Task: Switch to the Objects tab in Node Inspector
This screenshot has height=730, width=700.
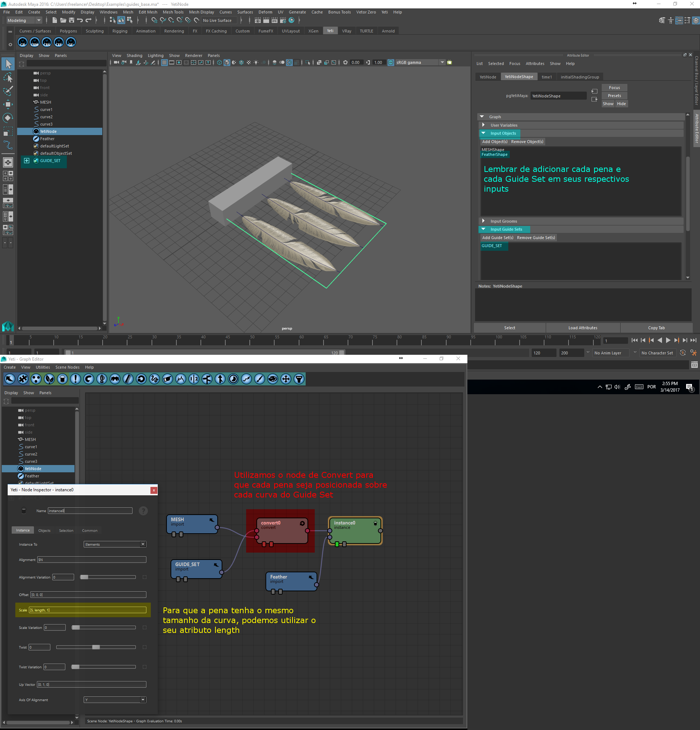Action: coord(44,530)
